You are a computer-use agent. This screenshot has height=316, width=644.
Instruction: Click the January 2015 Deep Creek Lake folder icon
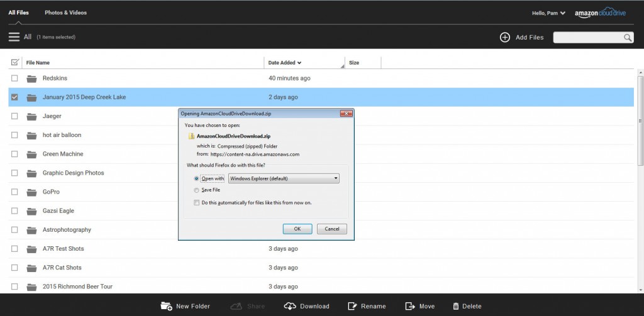point(31,97)
